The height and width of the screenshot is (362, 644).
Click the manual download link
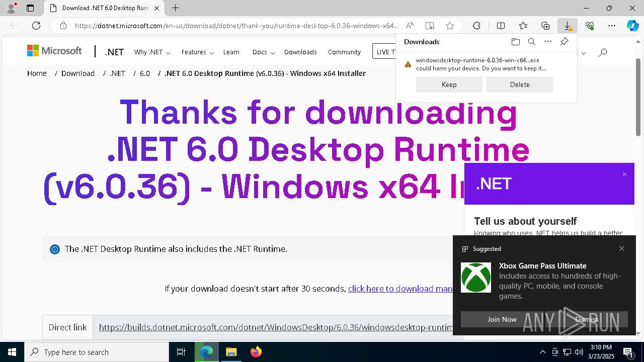pyautogui.click(x=400, y=289)
